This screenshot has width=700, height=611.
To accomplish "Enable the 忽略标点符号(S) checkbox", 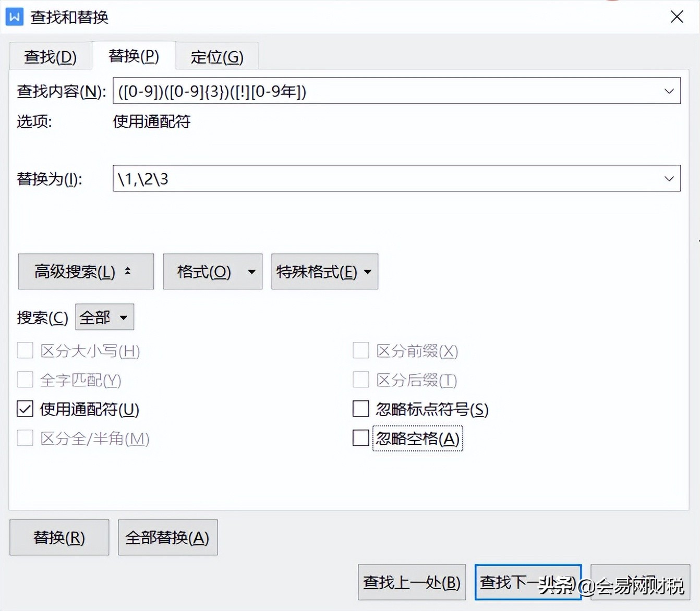I will 361,409.
